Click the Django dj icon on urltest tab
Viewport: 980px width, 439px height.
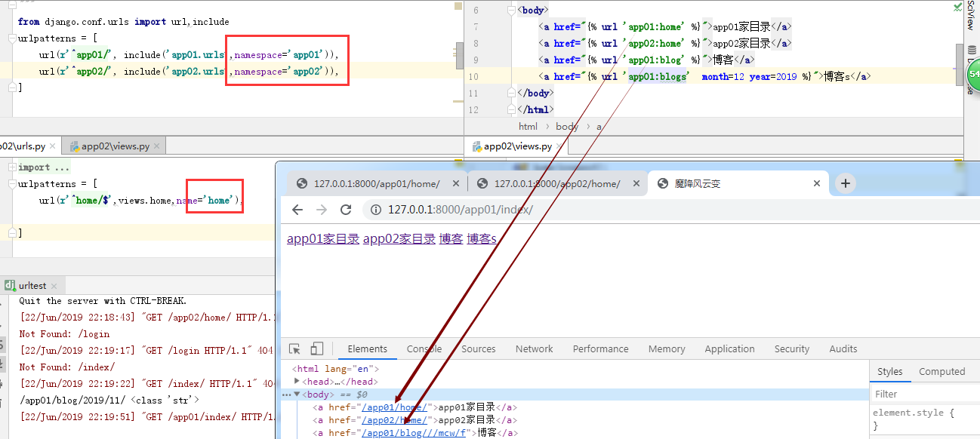[10, 286]
